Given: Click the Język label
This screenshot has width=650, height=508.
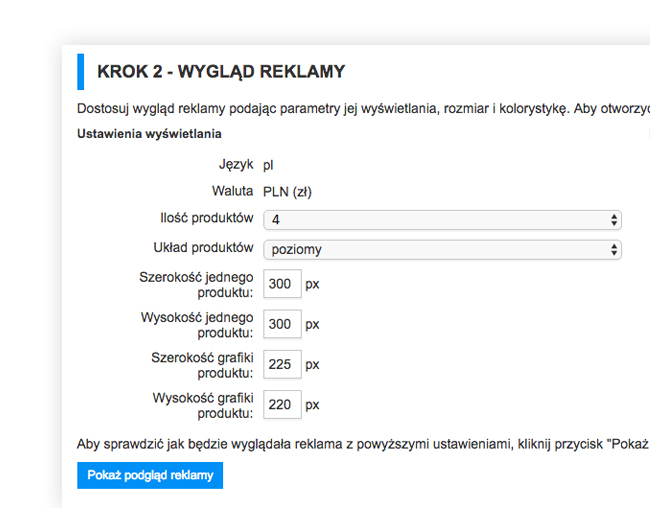Looking at the screenshot, I should (x=236, y=165).
